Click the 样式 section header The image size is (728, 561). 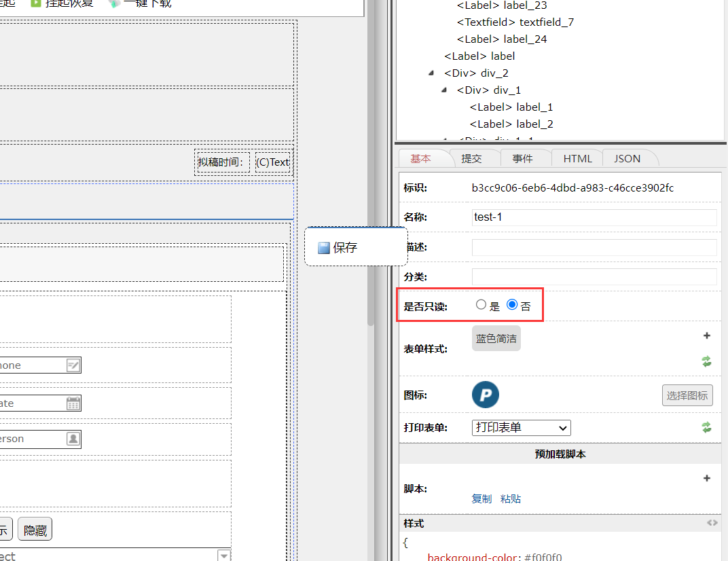tap(560, 524)
